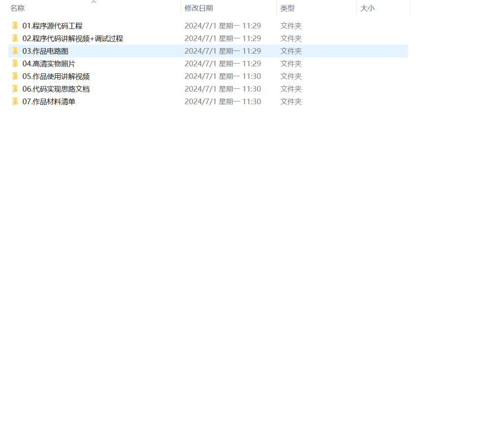The height and width of the screenshot is (423, 504).
Task: Select the 03.作品电路图 folder icon
Action: [16, 51]
